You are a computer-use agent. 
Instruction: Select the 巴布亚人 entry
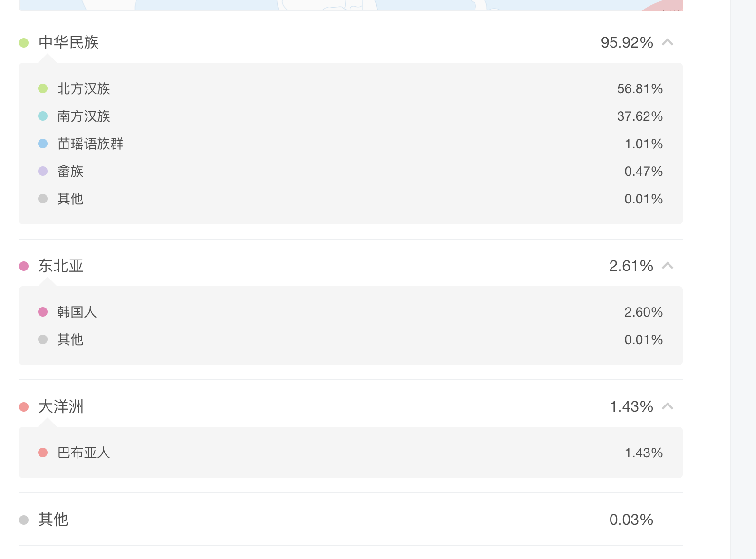click(x=351, y=453)
